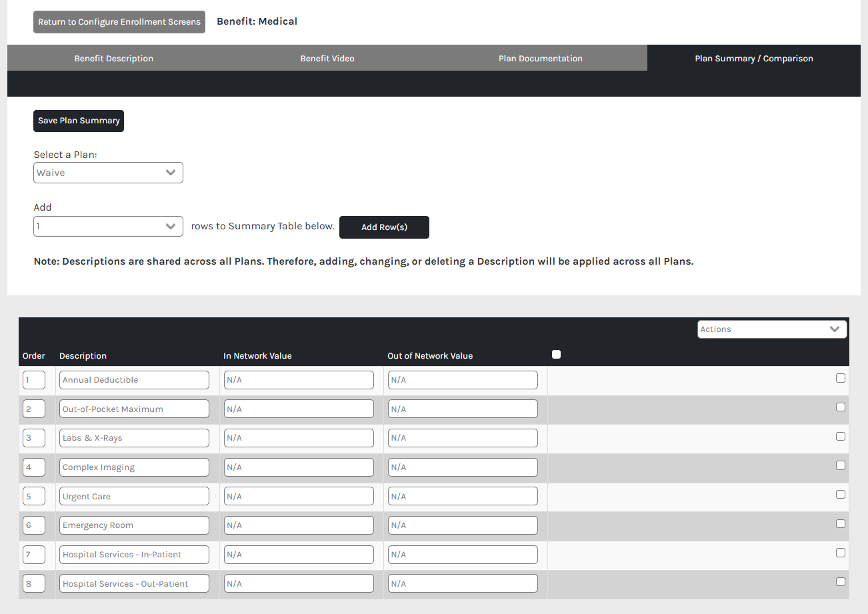The width and height of the screenshot is (868, 614).
Task: Check the Out-of-Pocket Maximum row checkbox
Action: (841, 407)
